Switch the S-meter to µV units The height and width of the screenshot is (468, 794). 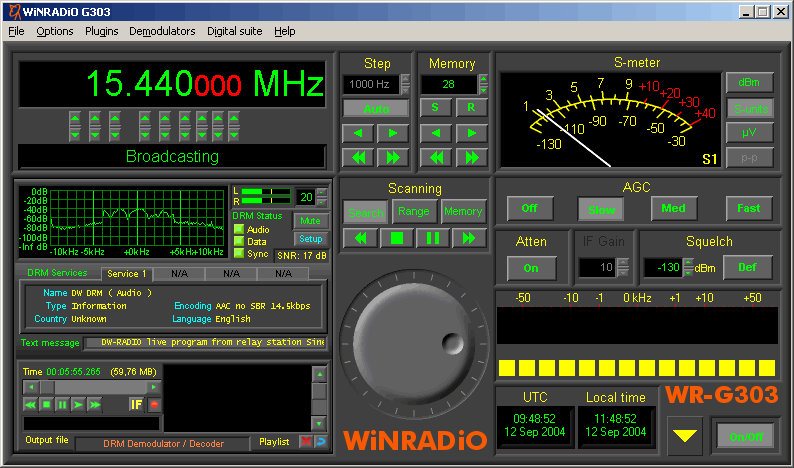click(x=749, y=133)
